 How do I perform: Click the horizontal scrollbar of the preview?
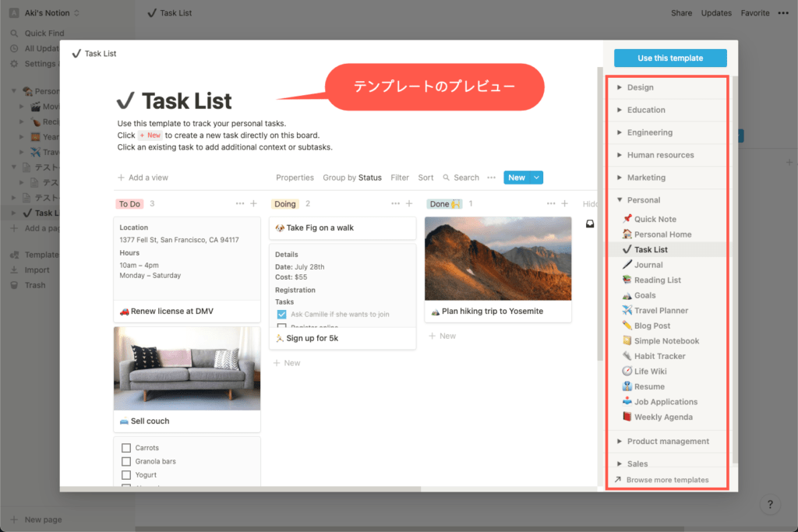(240, 488)
